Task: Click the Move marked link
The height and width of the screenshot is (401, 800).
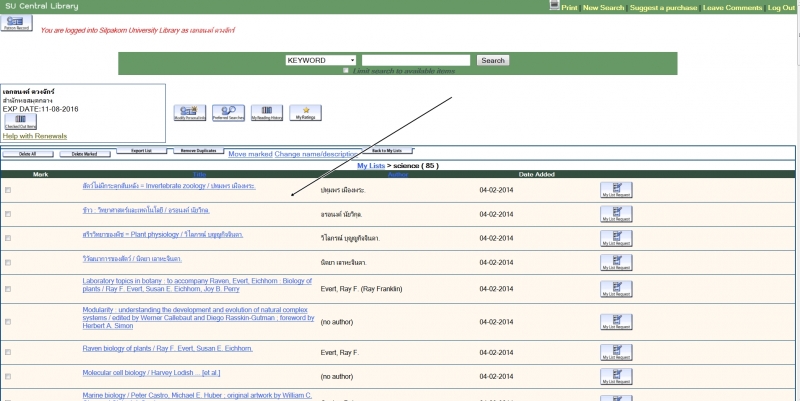Action: tap(250, 154)
